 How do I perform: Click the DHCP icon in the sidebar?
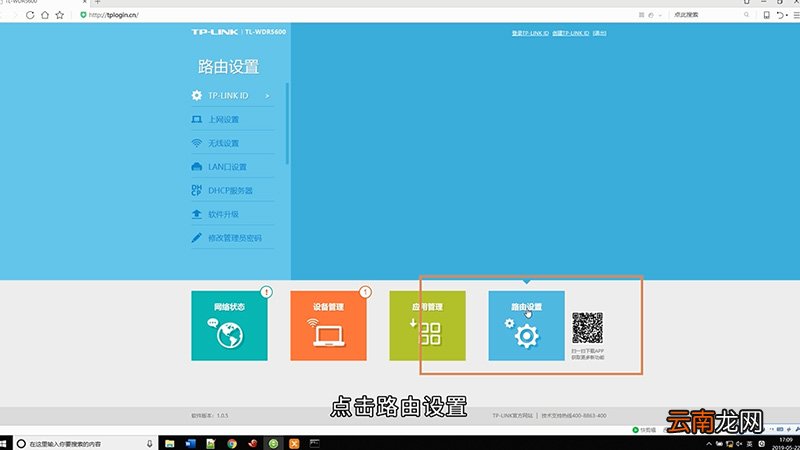(x=196, y=190)
